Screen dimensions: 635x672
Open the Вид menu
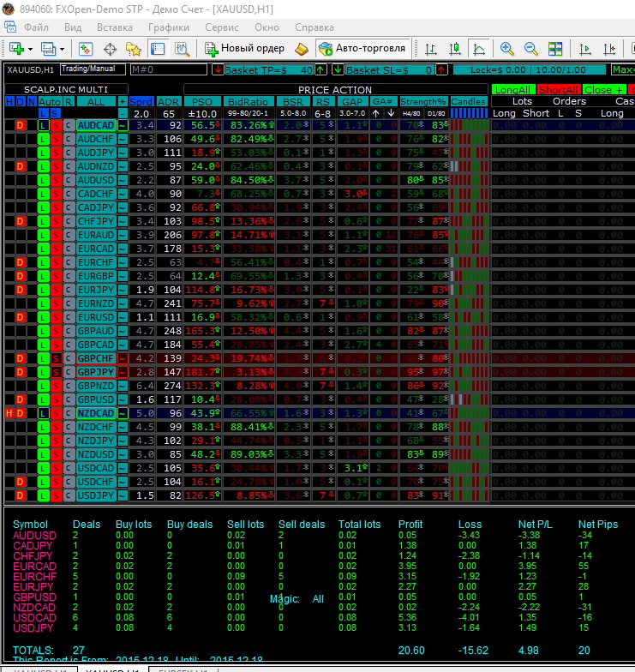73,27
